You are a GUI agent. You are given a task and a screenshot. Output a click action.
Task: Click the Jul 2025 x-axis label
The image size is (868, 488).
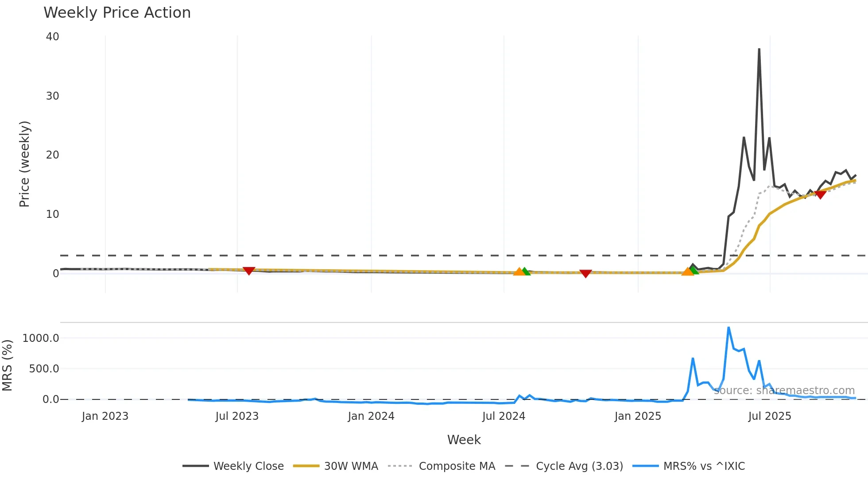tap(770, 416)
